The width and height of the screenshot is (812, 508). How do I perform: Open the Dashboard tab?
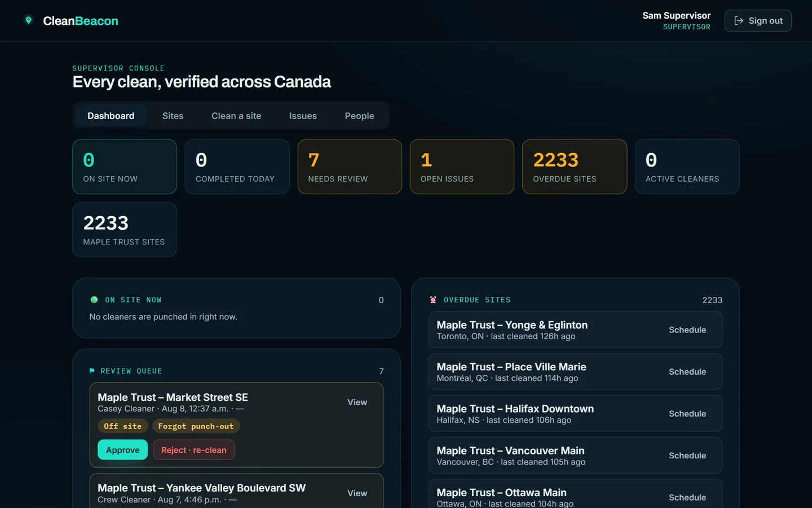111,116
